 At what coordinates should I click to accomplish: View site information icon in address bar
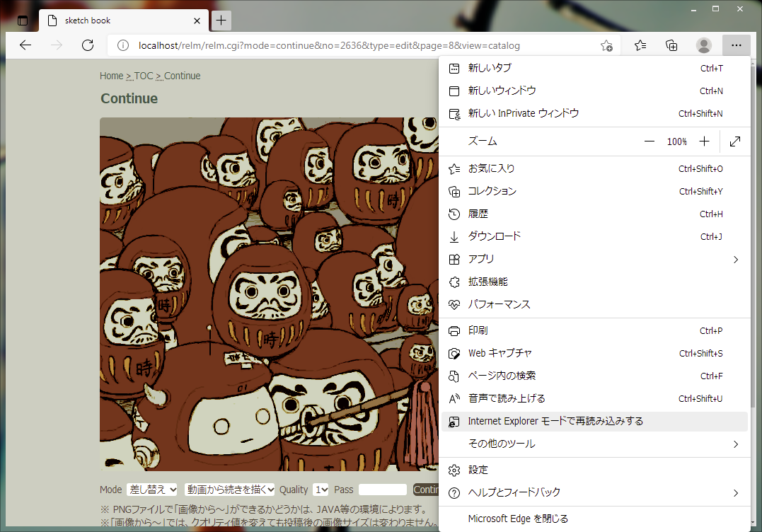[x=123, y=46]
